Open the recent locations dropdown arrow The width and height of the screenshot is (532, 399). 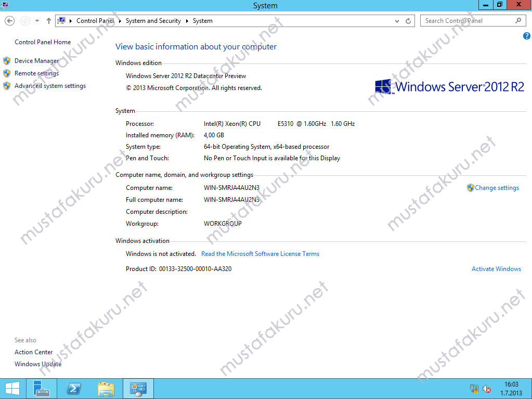37,21
